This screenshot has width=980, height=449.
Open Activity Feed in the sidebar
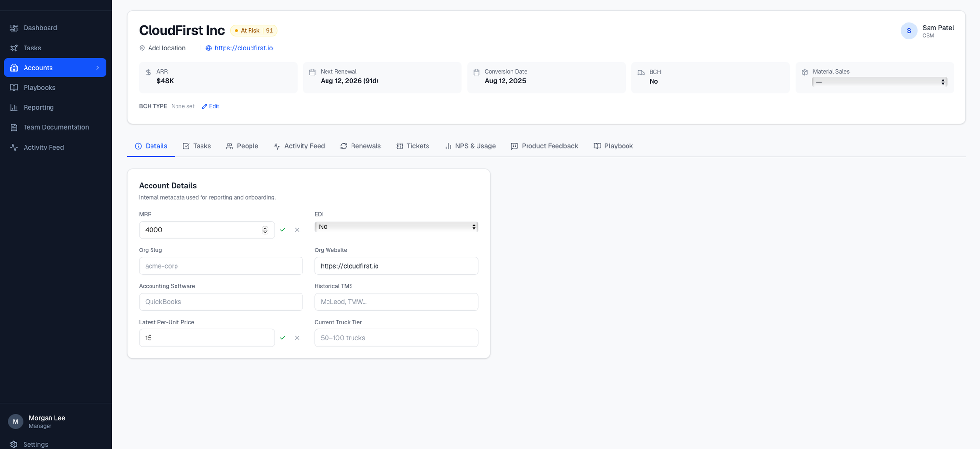[x=55, y=147]
